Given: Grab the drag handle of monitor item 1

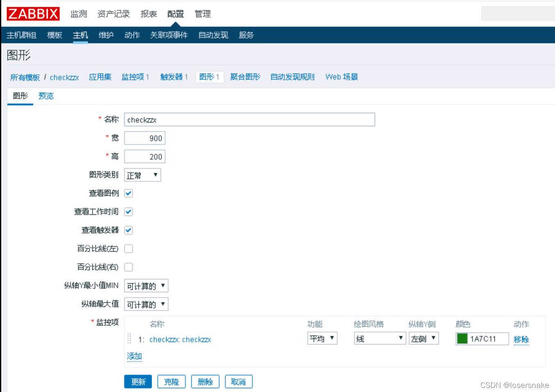Looking at the screenshot, I should tap(129, 338).
